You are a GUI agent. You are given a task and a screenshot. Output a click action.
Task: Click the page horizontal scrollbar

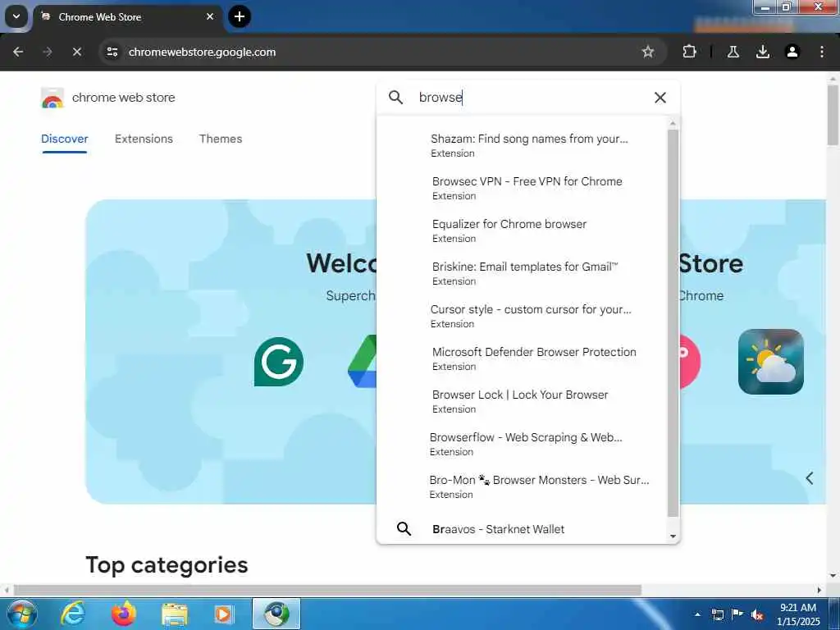tap(327, 590)
